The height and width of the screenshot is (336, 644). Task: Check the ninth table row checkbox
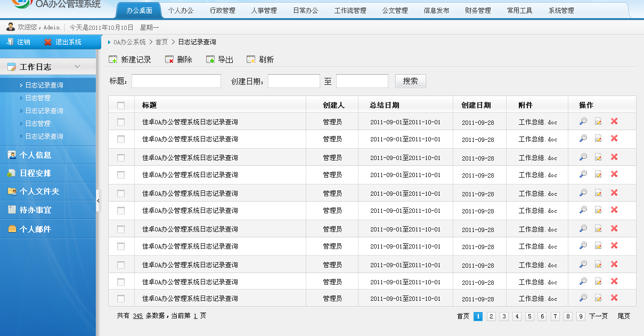point(121,265)
